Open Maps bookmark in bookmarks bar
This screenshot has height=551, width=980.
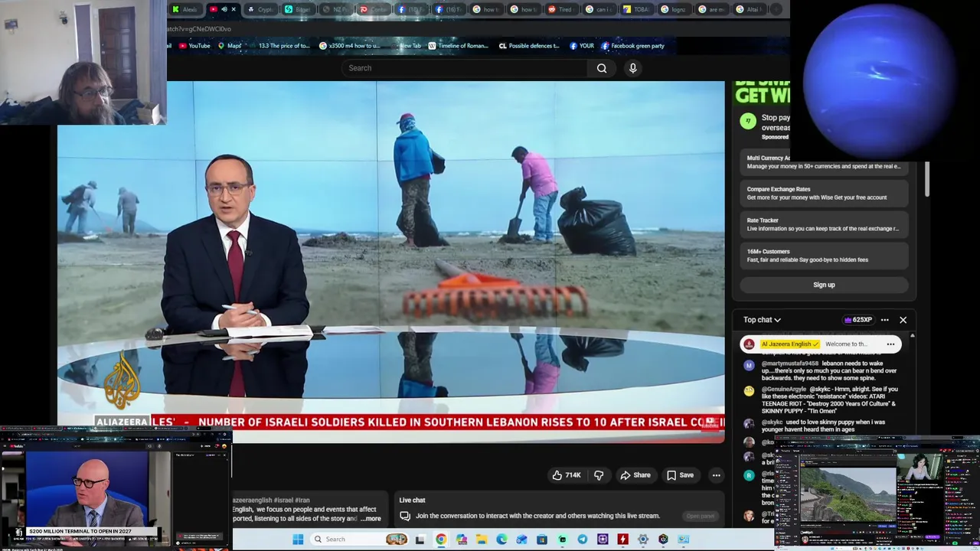pyautogui.click(x=230, y=46)
